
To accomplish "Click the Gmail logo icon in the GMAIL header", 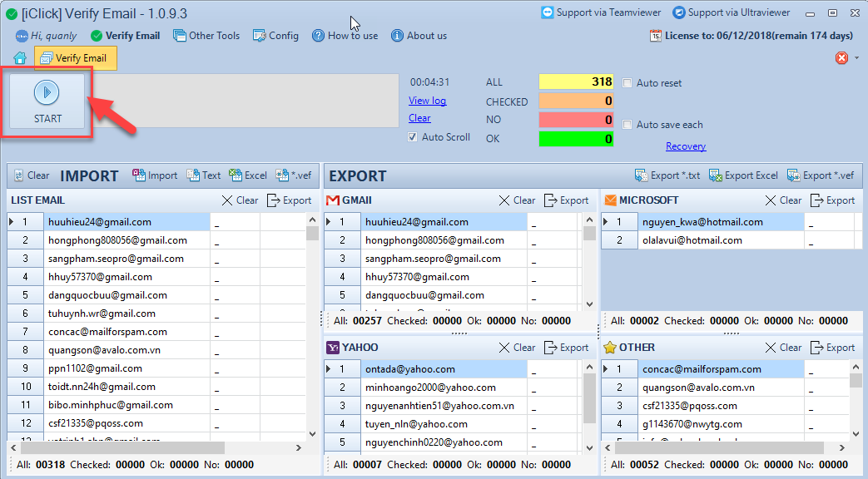I will (x=333, y=200).
